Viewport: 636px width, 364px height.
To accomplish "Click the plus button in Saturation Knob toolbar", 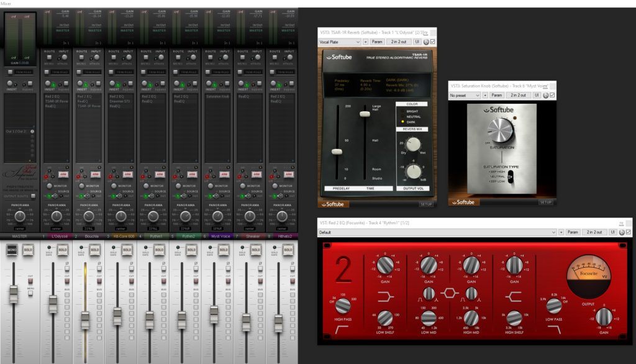I will pyautogui.click(x=484, y=96).
